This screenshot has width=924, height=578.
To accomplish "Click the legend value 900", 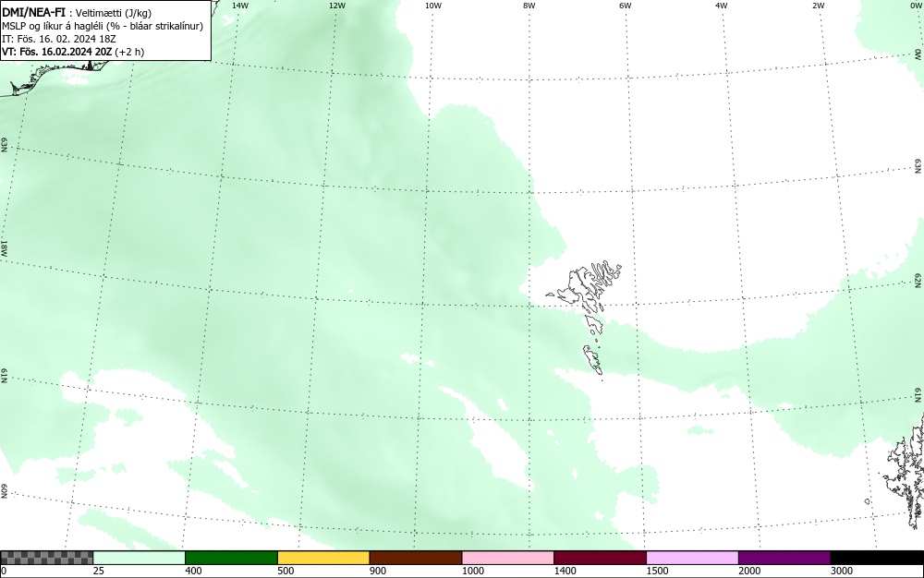I will tap(378, 571).
